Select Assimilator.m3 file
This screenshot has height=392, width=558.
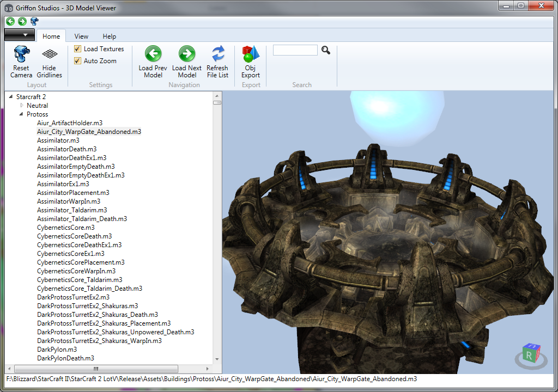coord(58,140)
